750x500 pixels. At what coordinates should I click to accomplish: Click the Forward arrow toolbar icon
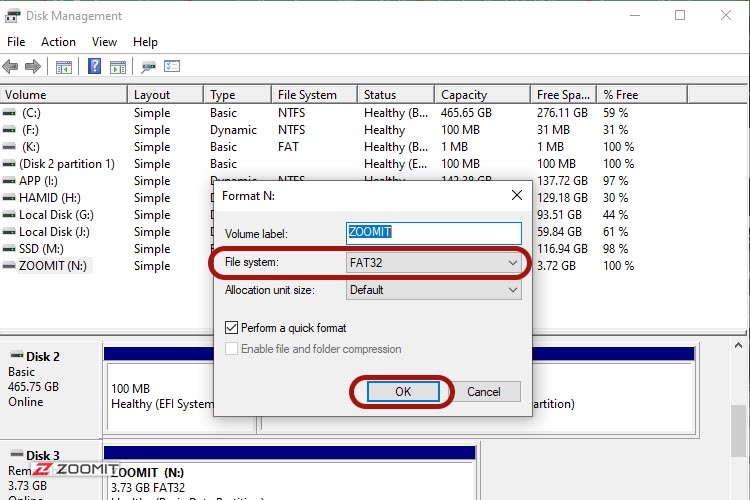tap(32, 67)
